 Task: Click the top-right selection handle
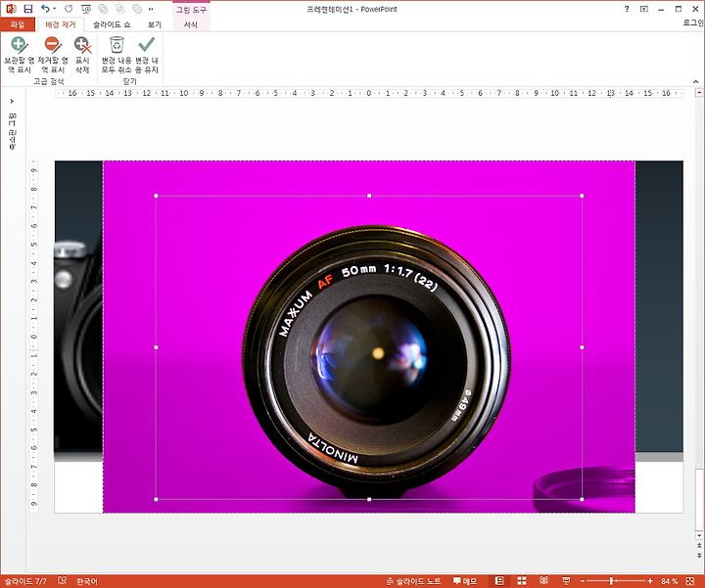pyautogui.click(x=582, y=196)
